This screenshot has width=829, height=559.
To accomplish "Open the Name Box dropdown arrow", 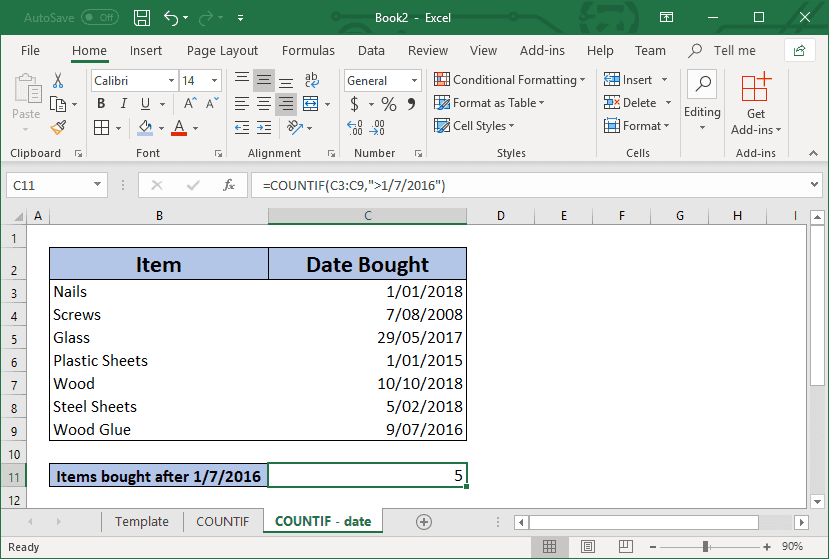I will click(97, 185).
